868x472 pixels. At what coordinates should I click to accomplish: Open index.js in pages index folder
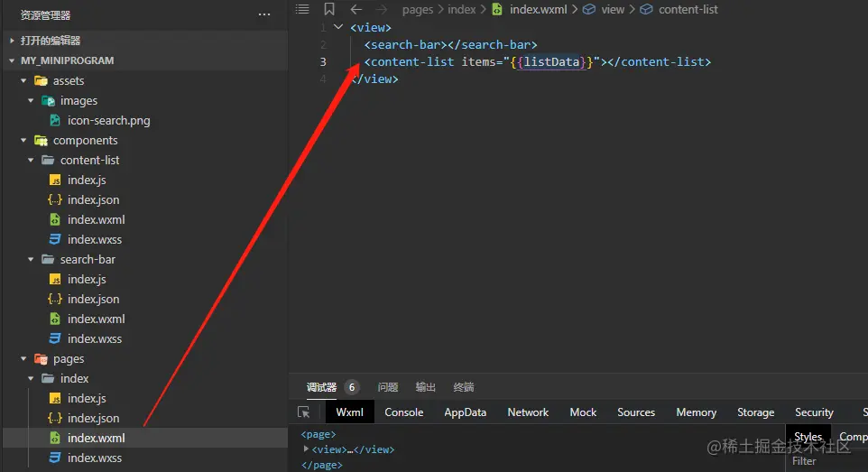[x=87, y=398]
